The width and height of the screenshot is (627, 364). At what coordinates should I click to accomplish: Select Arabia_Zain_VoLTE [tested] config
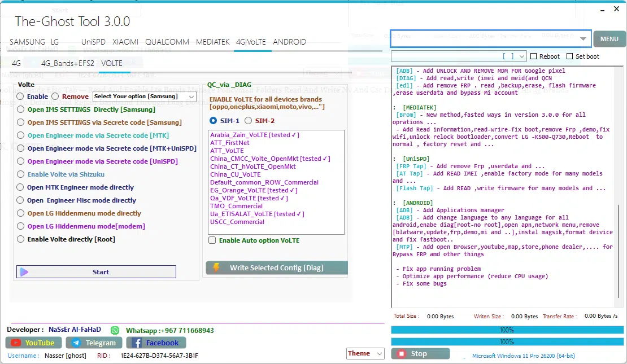pos(255,135)
